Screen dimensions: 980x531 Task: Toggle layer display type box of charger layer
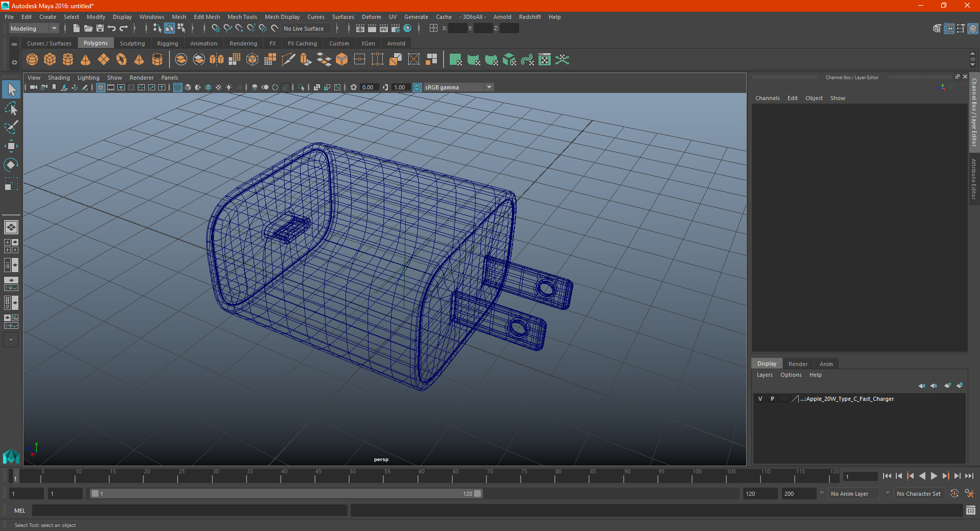[x=784, y=399]
